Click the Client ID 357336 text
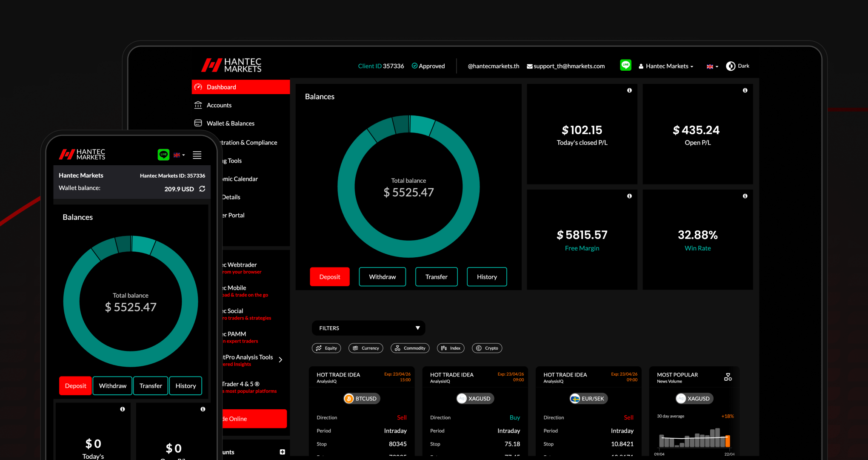 [x=381, y=66]
